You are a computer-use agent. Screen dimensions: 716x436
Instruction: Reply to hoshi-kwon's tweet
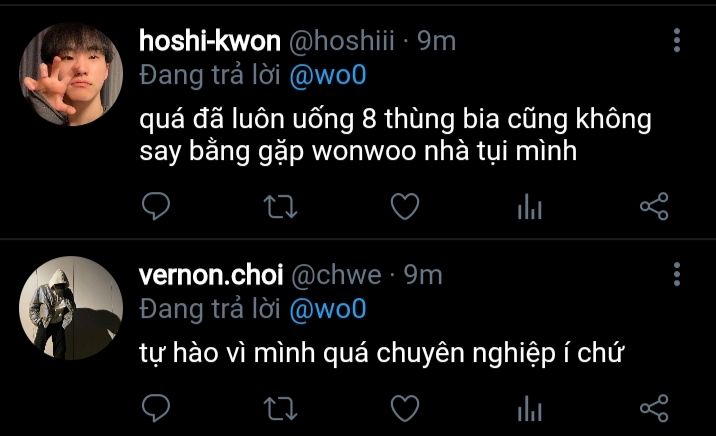[156, 206]
